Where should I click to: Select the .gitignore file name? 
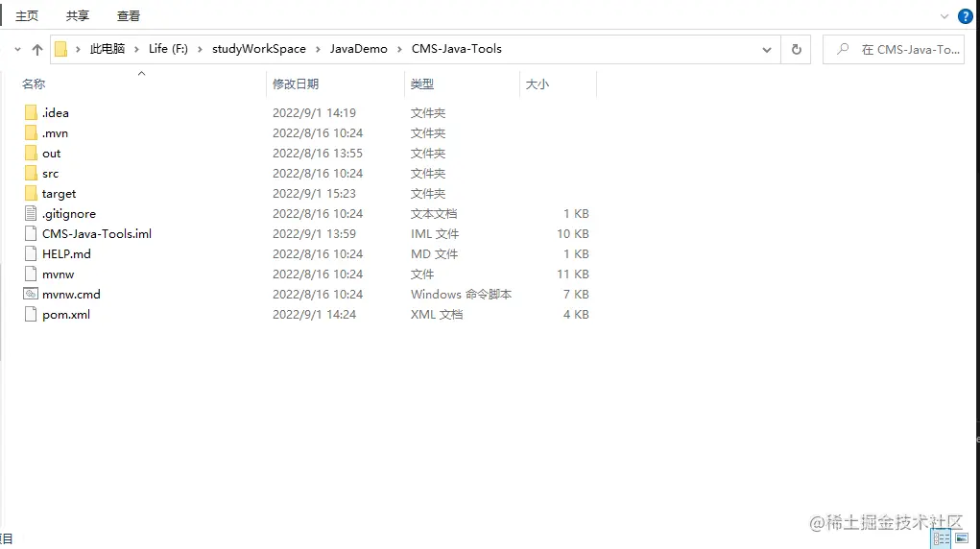click(69, 214)
